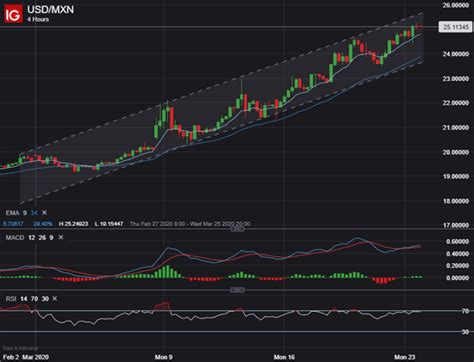Select the EMA period 34 value

click(34, 213)
